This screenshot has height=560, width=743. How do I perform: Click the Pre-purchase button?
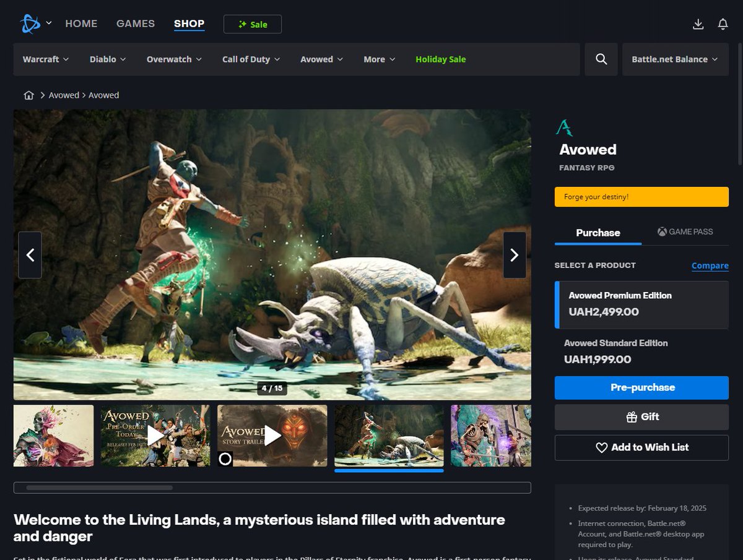641,387
